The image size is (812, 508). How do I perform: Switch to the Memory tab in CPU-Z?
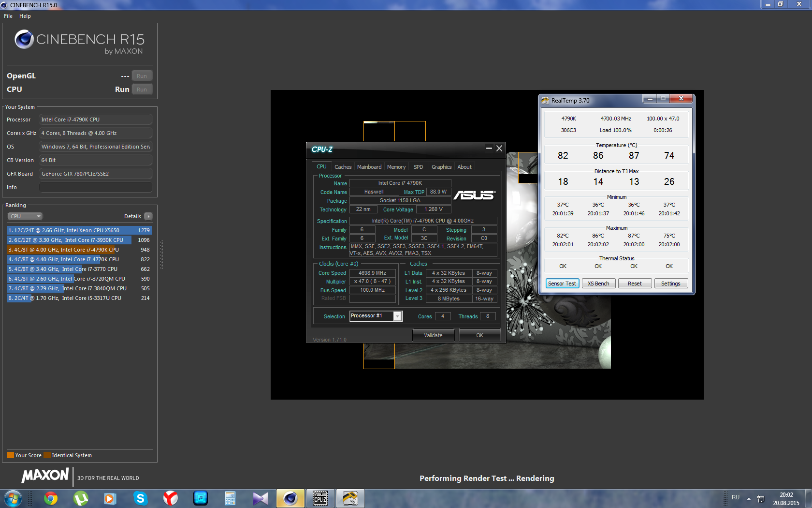pyautogui.click(x=396, y=167)
